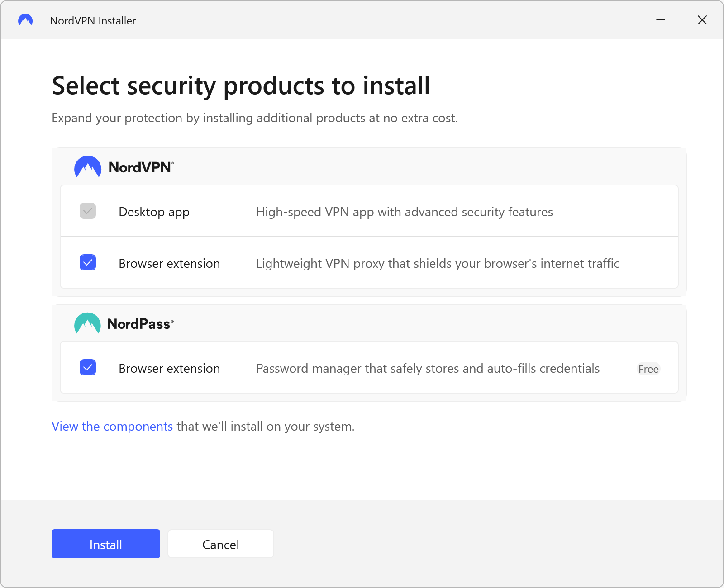This screenshot has width=724, height=588.
Task: Click the NordVPN section wordmark
Action: (x=141, y=167)
